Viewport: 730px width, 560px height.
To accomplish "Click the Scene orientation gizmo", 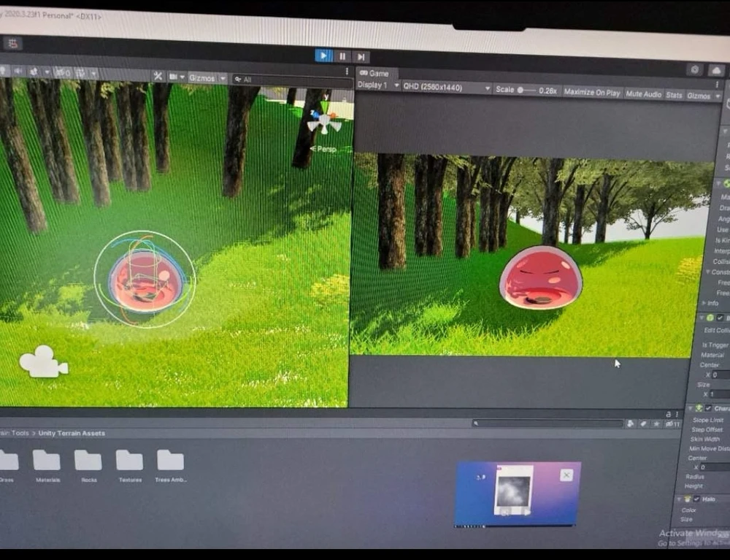I will click(x=323, y=122).
